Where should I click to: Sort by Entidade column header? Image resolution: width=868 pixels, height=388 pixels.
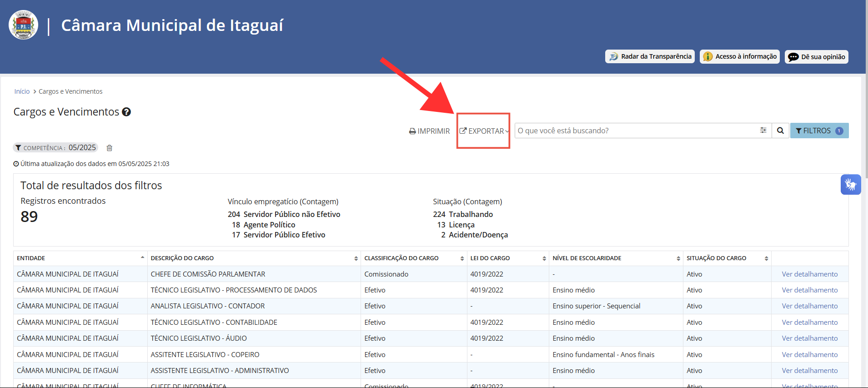[80, 258]
